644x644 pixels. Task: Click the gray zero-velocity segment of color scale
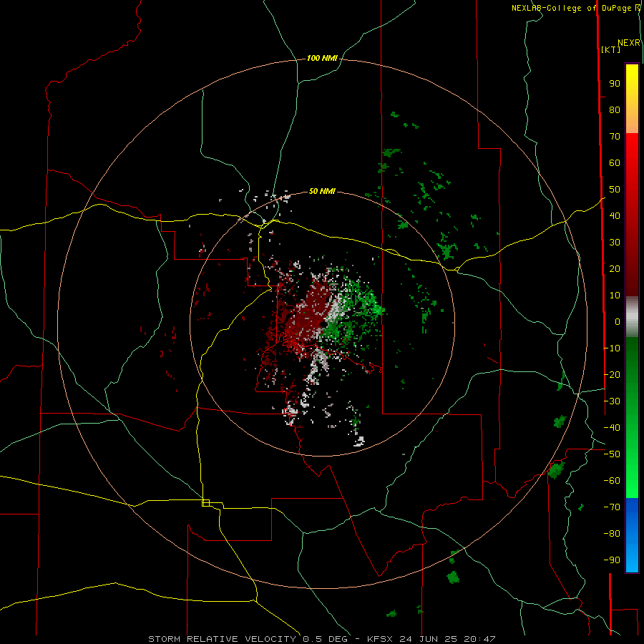coord(632,316)
